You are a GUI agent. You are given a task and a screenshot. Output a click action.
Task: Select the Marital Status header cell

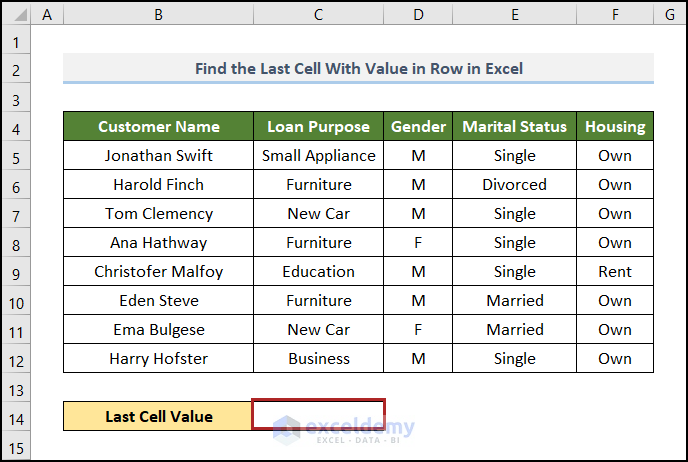coord(514,127)
